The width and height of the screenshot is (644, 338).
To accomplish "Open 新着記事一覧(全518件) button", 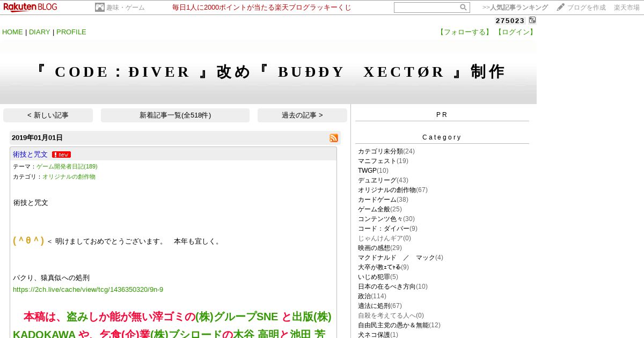I will tap(175, 115).
